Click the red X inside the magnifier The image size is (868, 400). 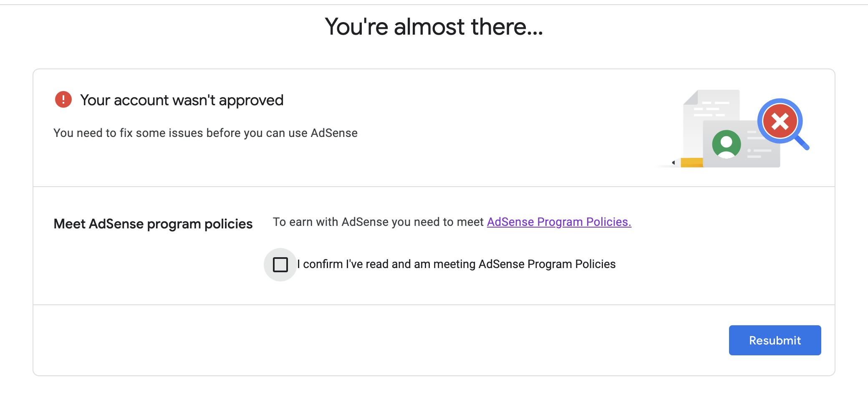(x=780, y=122)
